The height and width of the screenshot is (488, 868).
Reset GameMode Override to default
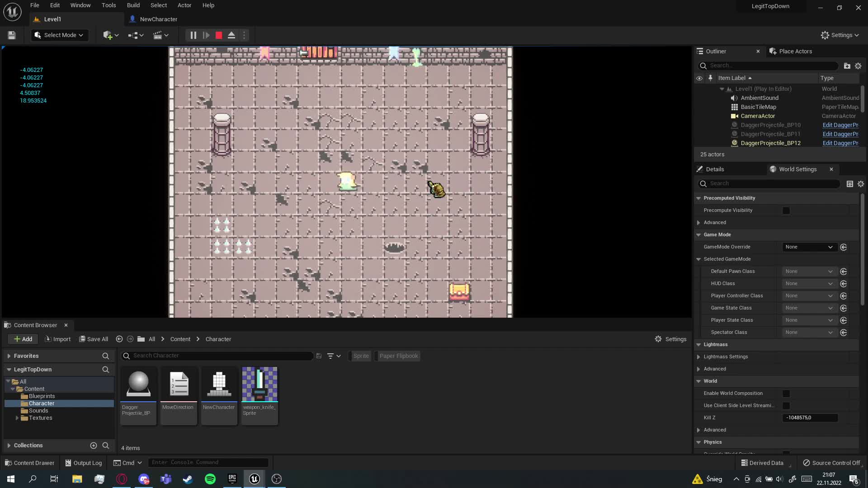pos(843,247)
